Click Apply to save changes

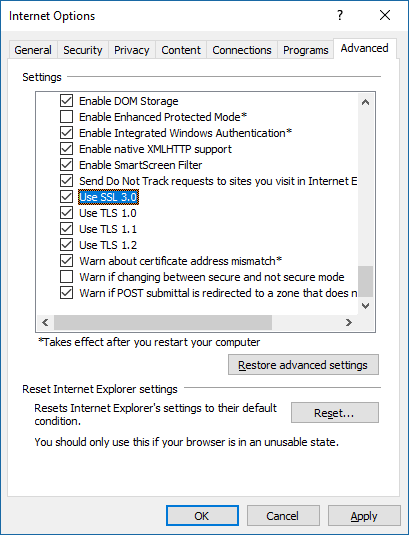[x=364, y=516]
